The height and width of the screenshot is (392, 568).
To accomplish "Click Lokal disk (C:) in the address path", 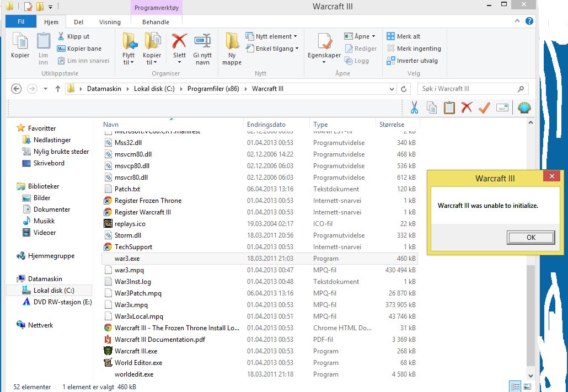I will (154, 89).
